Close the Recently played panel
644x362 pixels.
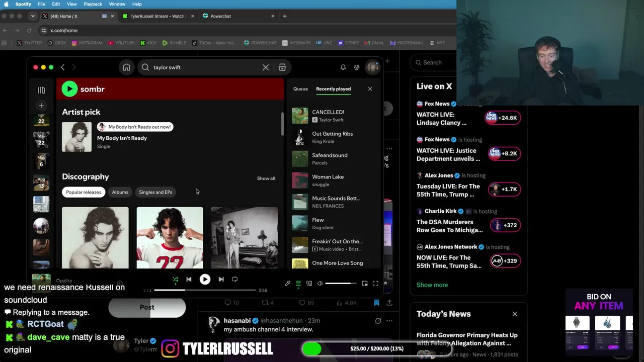[370, 89]
